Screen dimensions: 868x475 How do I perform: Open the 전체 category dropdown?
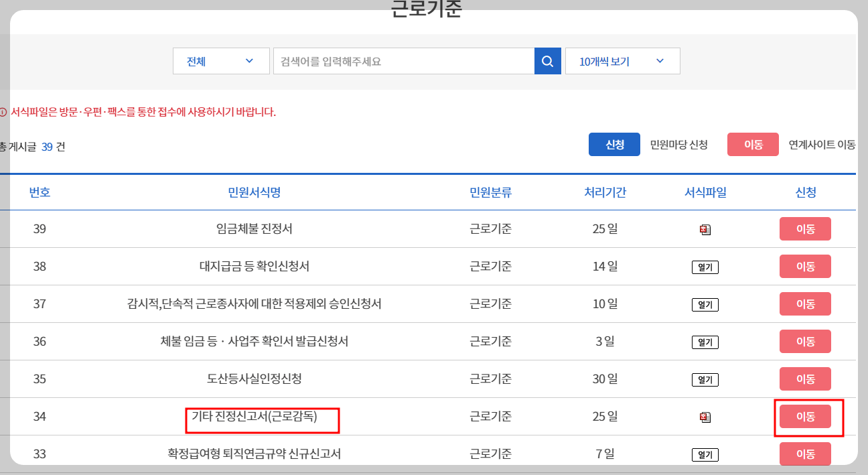[221, 60]
